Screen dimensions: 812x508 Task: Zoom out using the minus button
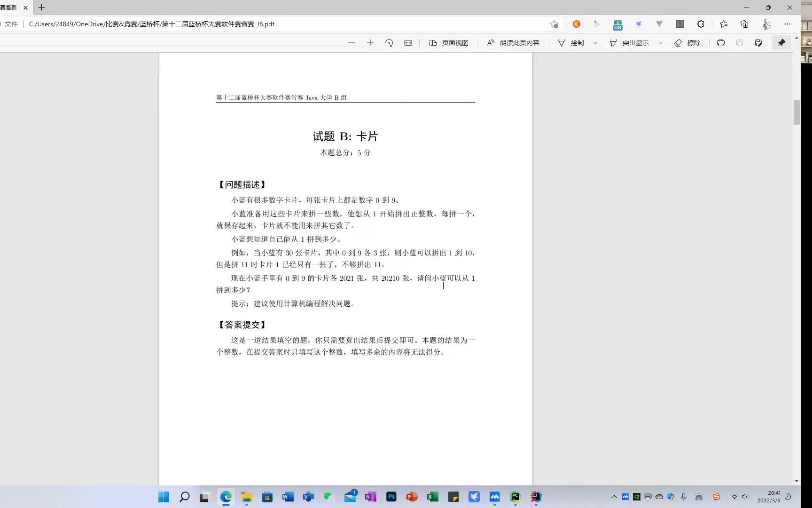click(351, 43)
